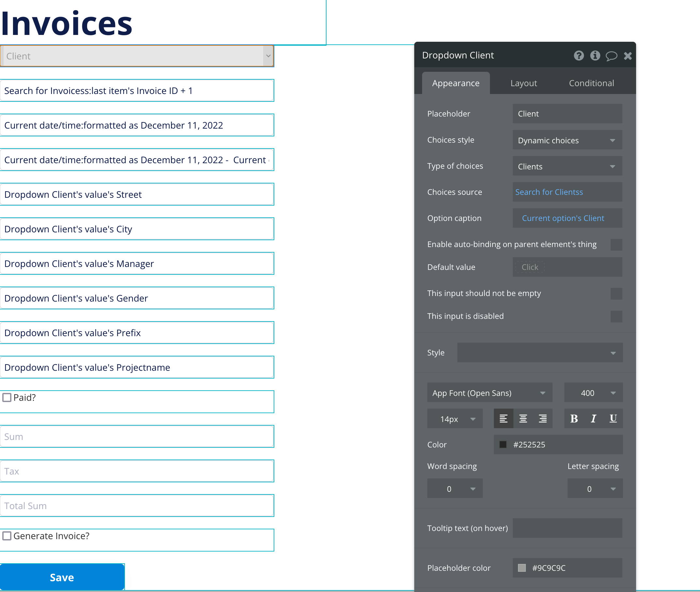Apply bold formatting to the dropdown text
The height and width of the screenshot is (592, 700).
[573, 418]
